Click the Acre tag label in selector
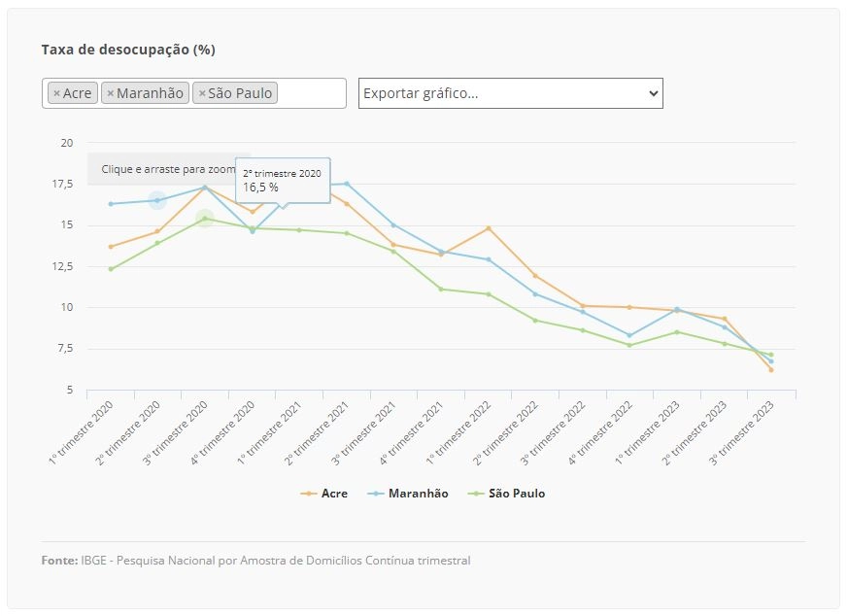Viewport: 848px width, 616px height. coord(78,93)
